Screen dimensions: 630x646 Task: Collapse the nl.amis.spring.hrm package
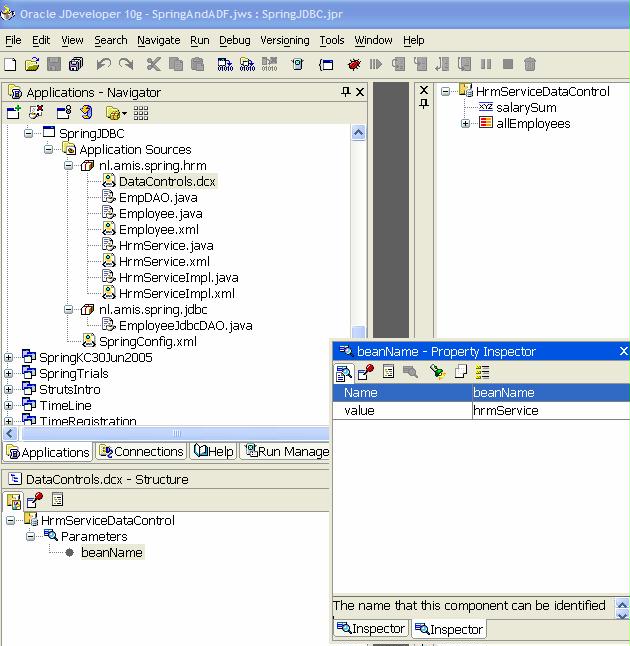pos(70,166)
